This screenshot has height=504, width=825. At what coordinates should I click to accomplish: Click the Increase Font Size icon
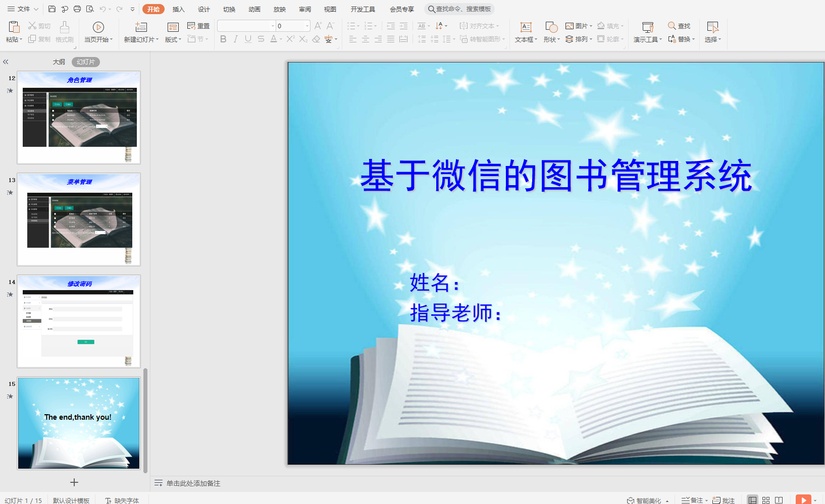coord(318,26)
